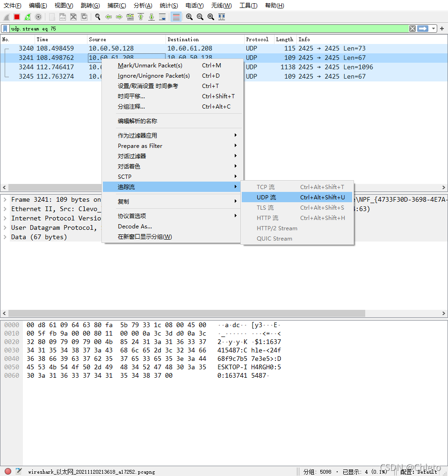Viewport: 448px width, 476px height.
Task: Toggle colorize packet list button
Action: (x=176, y=17)
